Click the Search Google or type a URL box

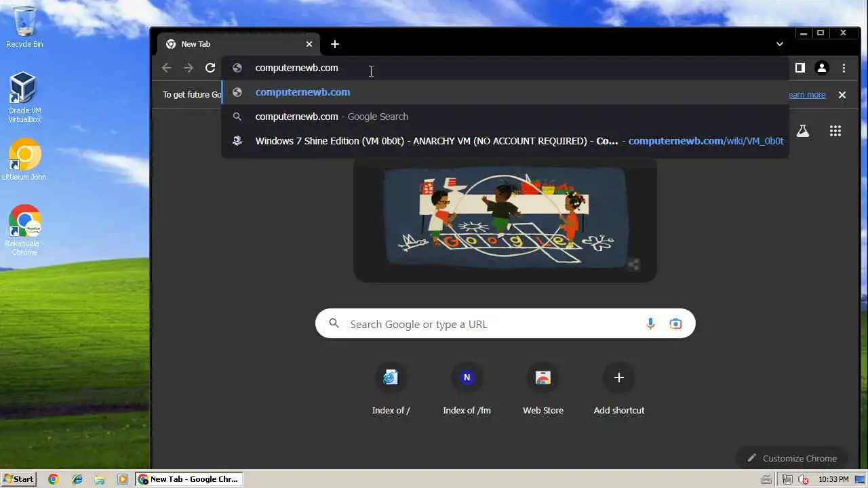505,324
